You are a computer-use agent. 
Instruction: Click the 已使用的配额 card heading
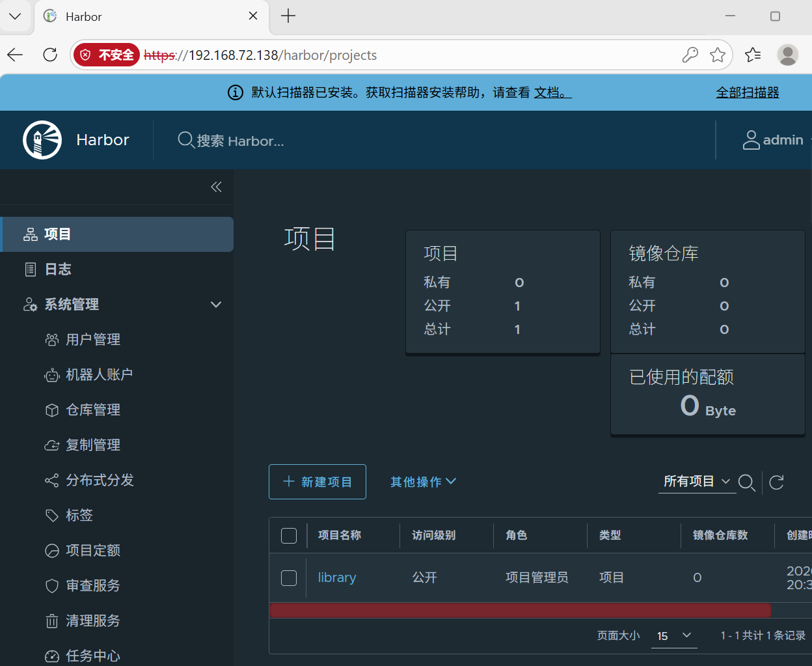682,378
